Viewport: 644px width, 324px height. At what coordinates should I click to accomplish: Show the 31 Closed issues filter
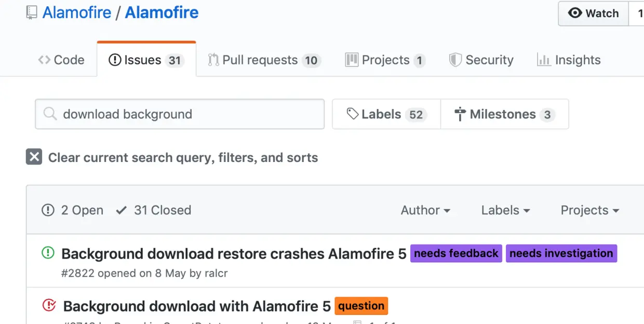pos(154,210)
